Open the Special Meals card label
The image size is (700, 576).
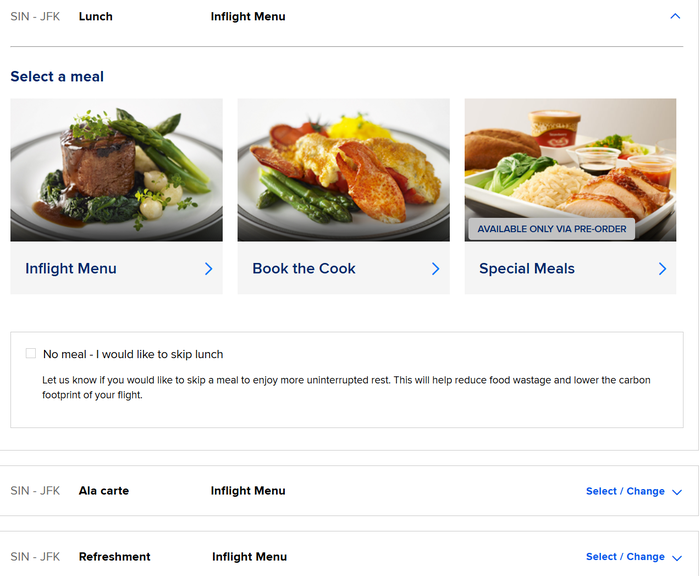click(527, 268)
